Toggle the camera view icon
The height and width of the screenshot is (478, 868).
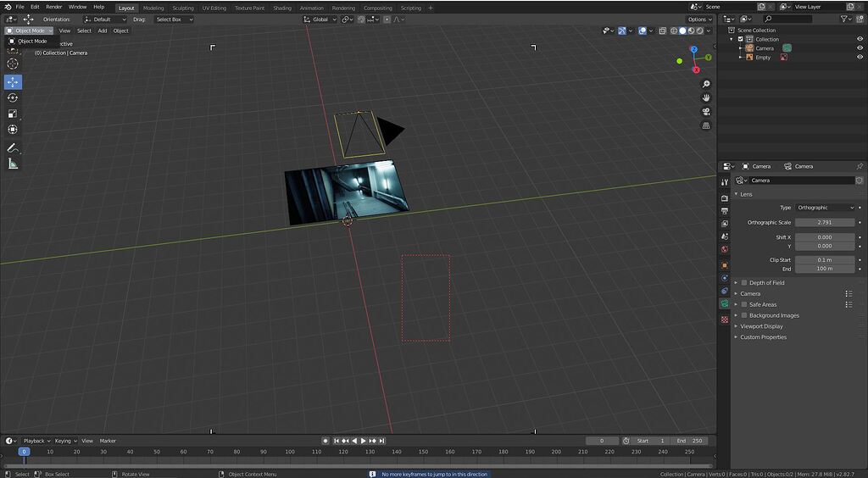coord(706,112)
